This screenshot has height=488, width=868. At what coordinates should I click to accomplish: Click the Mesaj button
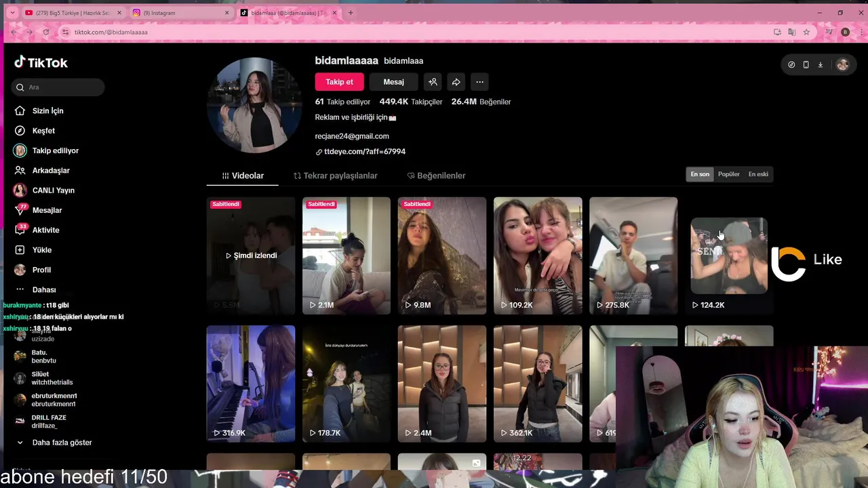393,82
